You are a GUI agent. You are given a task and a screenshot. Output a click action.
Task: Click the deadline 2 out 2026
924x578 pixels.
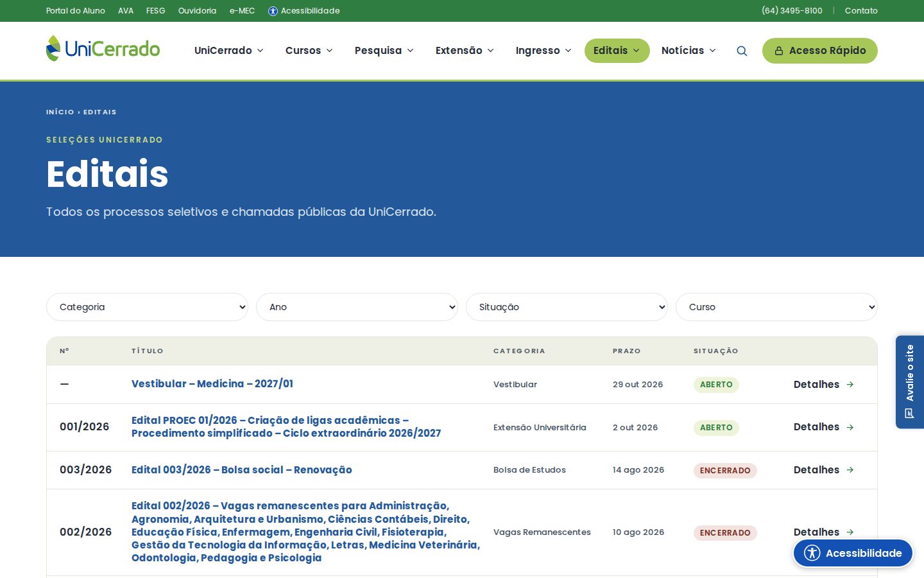(635, 428)
